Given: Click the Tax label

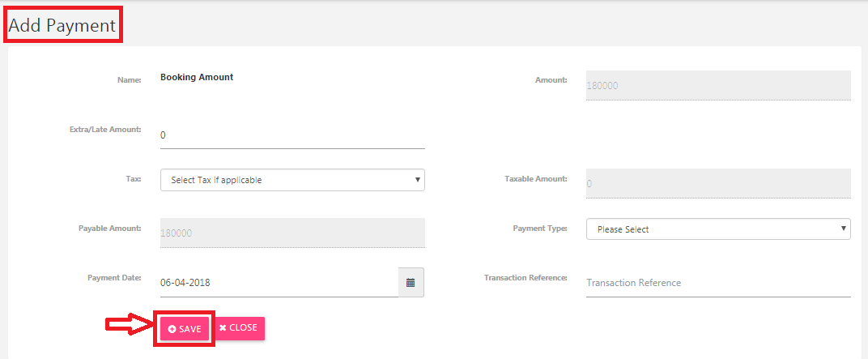Looking at the screenshot, I should point(134,179).
